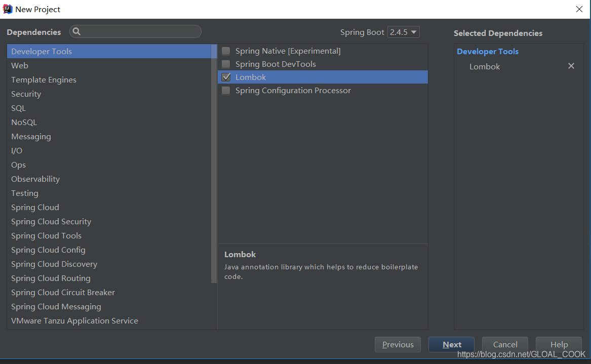Viewport: 591px width, 364px height.
Task: Select the Lombok row label
Action: point(251,77)
